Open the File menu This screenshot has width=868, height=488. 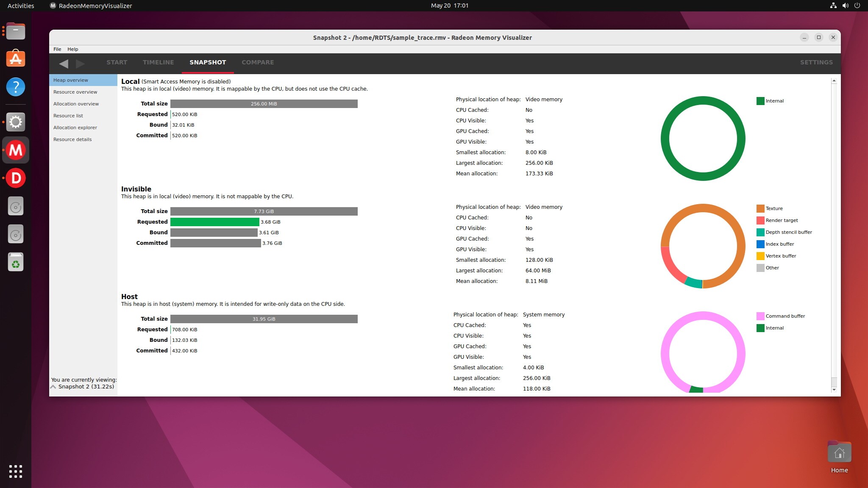(x=57, y=49)
